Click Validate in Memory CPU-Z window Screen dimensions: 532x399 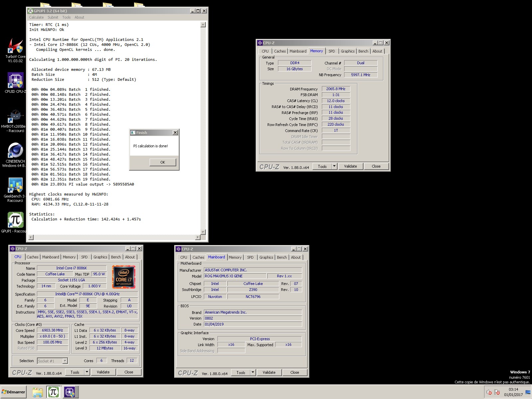(350, 166)
